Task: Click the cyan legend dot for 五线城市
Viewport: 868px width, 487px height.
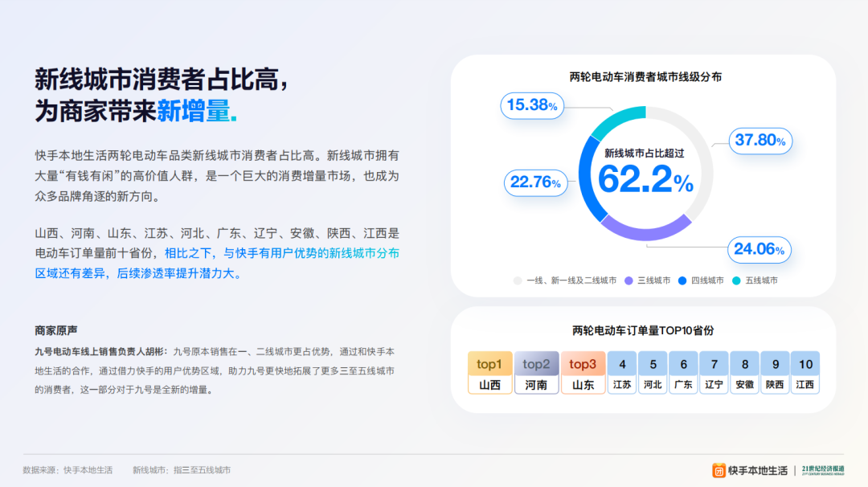Action: [736, 280]
